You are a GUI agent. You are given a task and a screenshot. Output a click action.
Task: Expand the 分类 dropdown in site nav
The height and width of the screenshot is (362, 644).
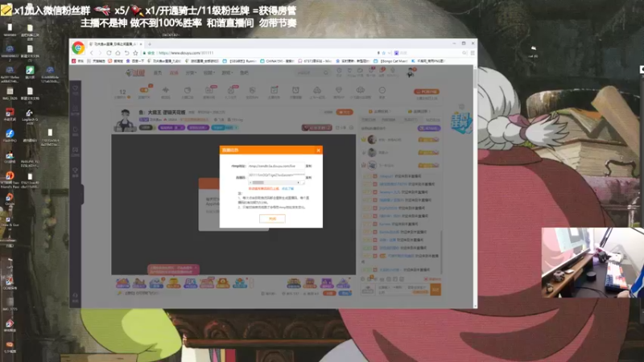click(x=192, y=73)
